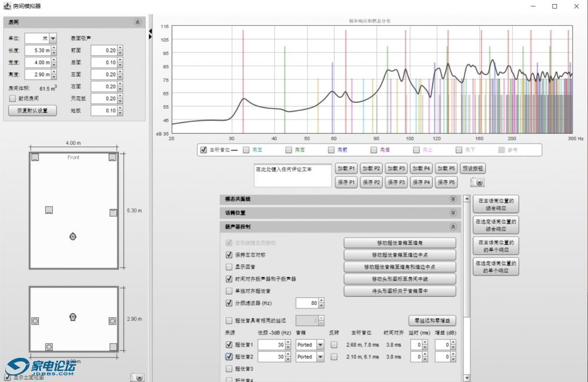Viewport: 588px width, 382px height.
Task: Select front-right speaker icon in plan view
Action: tap(112, 157)
